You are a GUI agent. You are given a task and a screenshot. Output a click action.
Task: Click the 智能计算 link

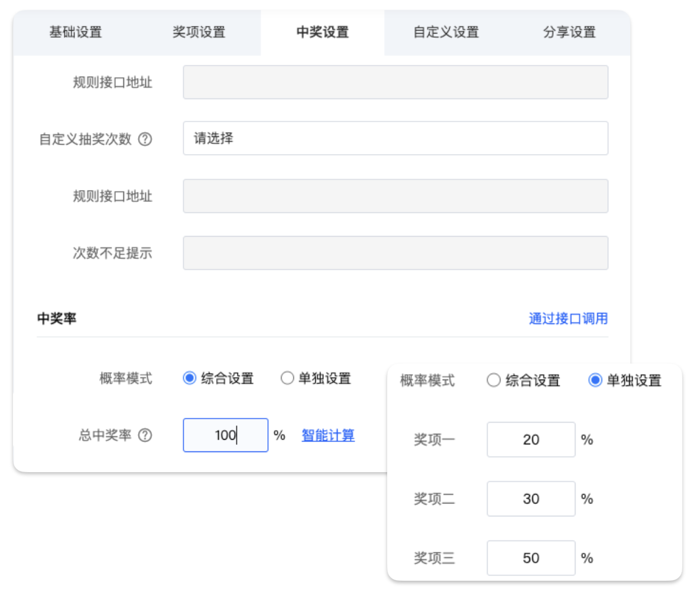(328, 436)
